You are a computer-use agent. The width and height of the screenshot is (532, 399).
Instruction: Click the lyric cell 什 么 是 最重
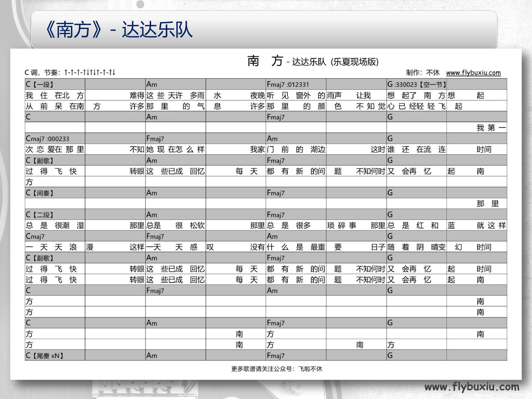pos(296,247)
